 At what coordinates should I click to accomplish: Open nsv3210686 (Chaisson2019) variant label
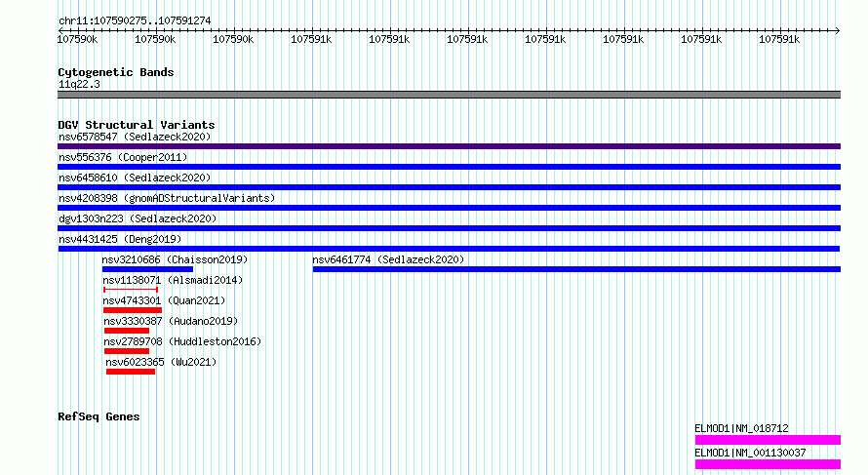pos(175,259)
